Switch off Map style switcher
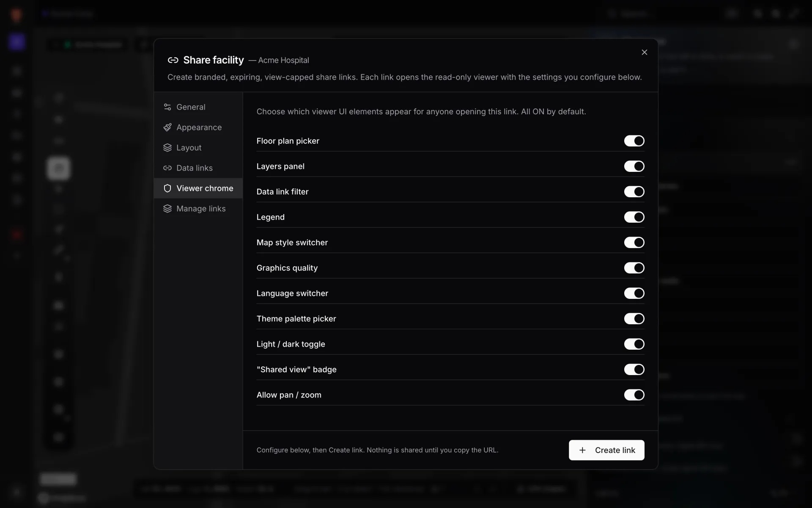This screenshot has width=812, height=508. 634,242
